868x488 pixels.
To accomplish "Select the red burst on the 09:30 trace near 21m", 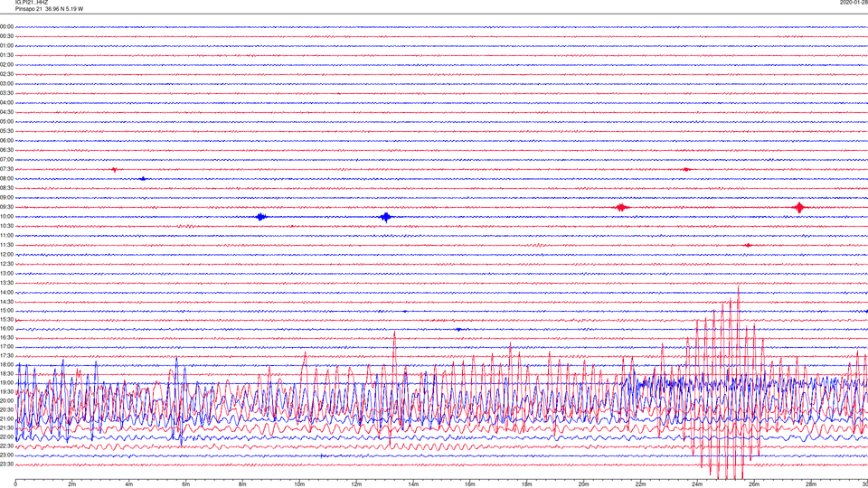I will 622,208.
